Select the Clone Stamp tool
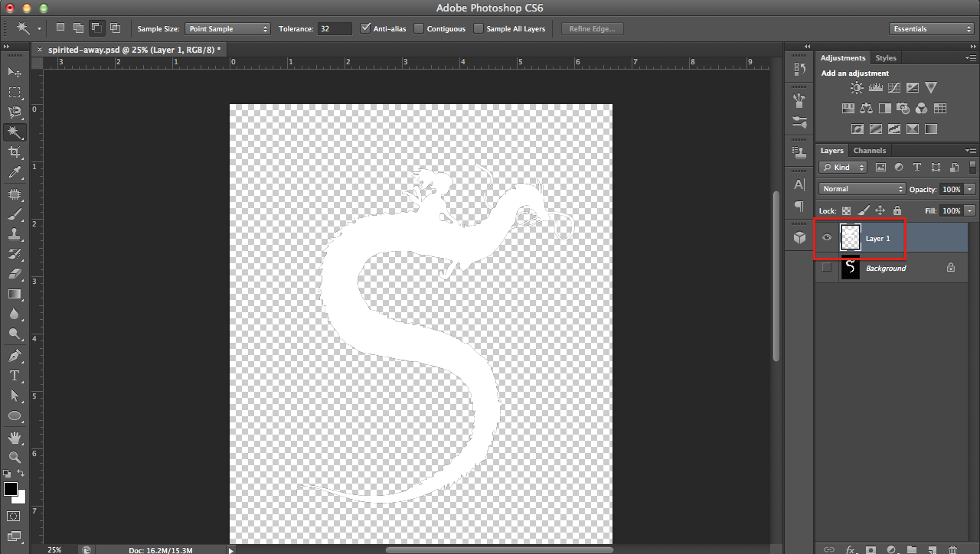 click(x=15, y=234)
